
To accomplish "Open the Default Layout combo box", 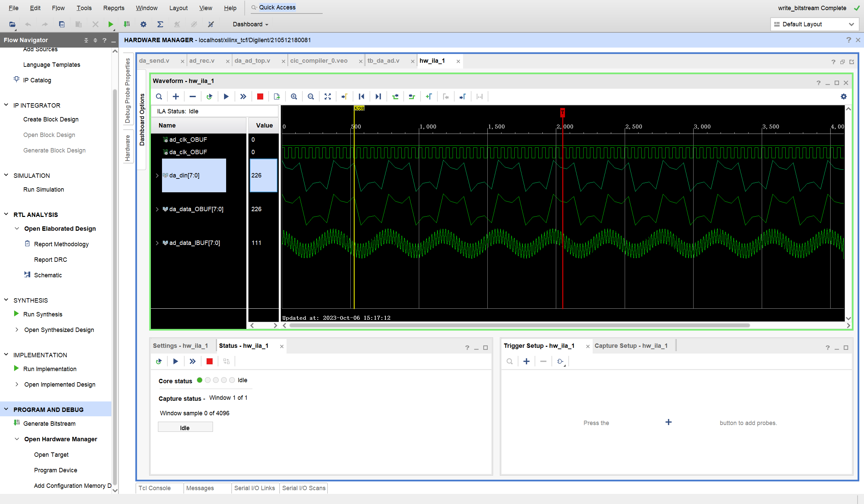I will pos(814,24).
